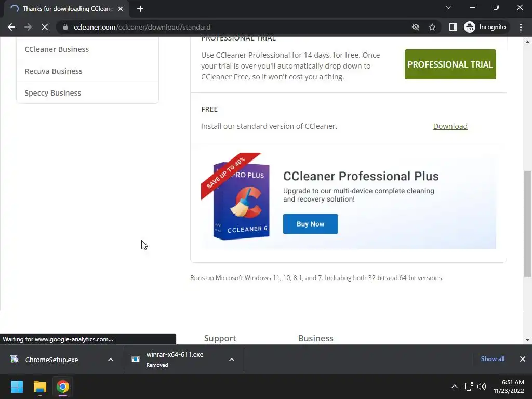Image resolution: width=532 pixels, height=399 pixels.
Task: Click the third-party cookies blocked eye icon
Action: [415, 27]
